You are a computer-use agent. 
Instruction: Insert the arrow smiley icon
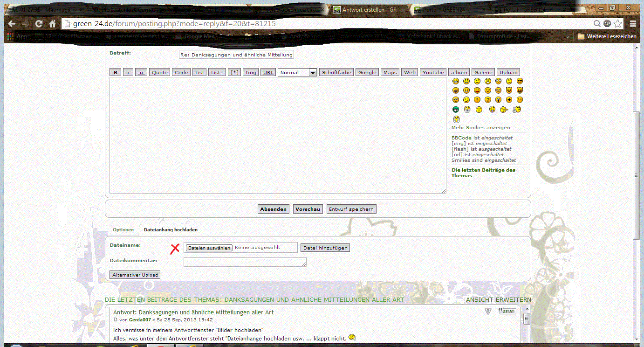point(509,100)
